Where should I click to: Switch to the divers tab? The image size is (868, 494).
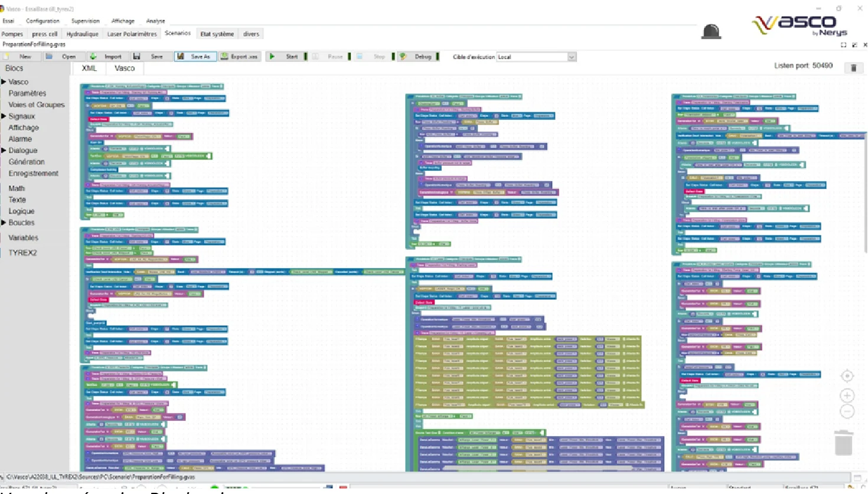tap(252, 34)
